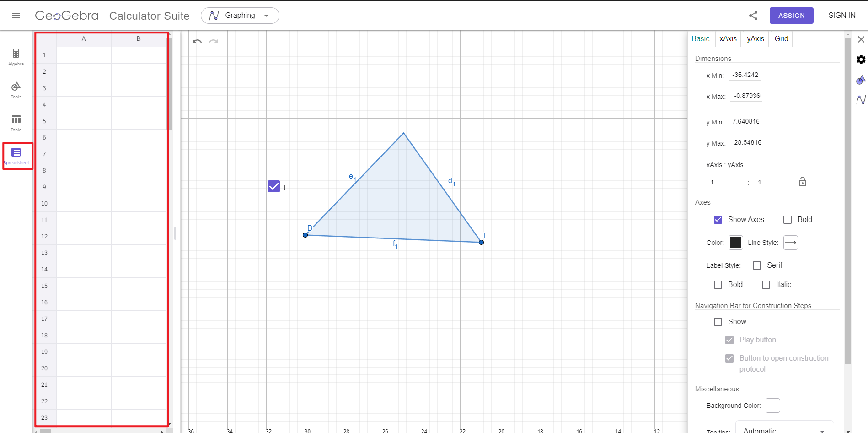Click the settings panel vertical scrollbar
The image size is (868, 433).
click(848, 201)
